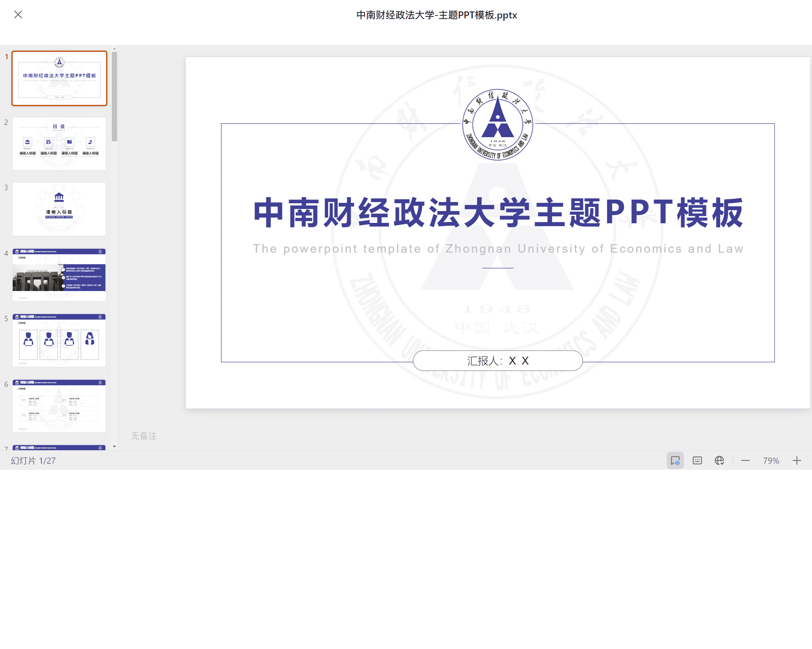Viewport: 812px width, 649px height.
Task: Open slide 6 thumbnail
Action: (60, 406)
